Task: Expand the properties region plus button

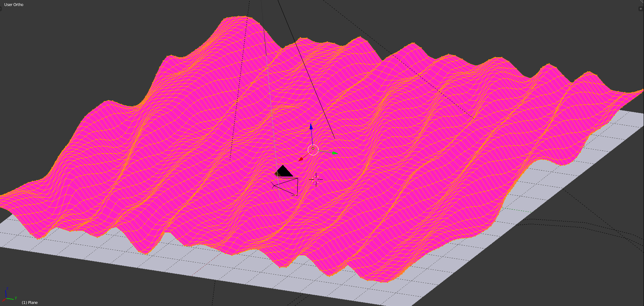Action: click(641, 8)
